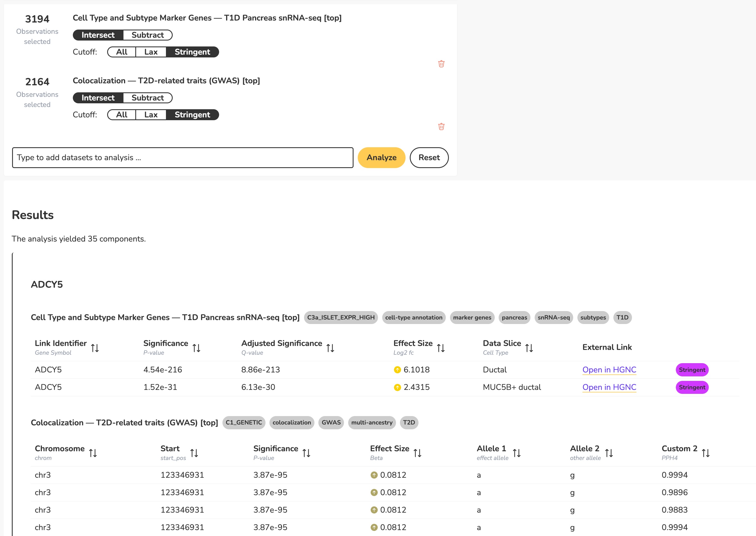The height and width of the screenshot is (536, 756).
Task: Sort by Data Slice Cell Type
Action: coord(529,348)
